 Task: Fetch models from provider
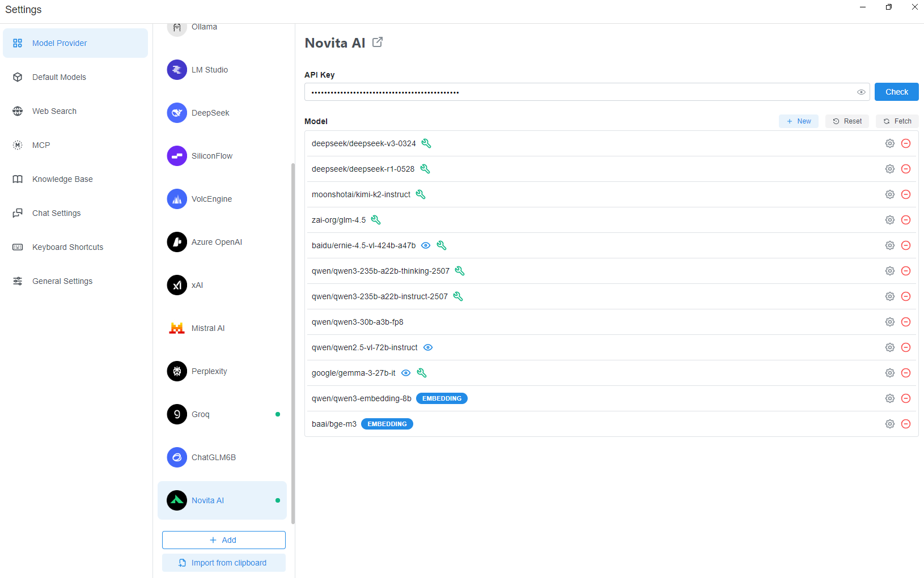897,121
